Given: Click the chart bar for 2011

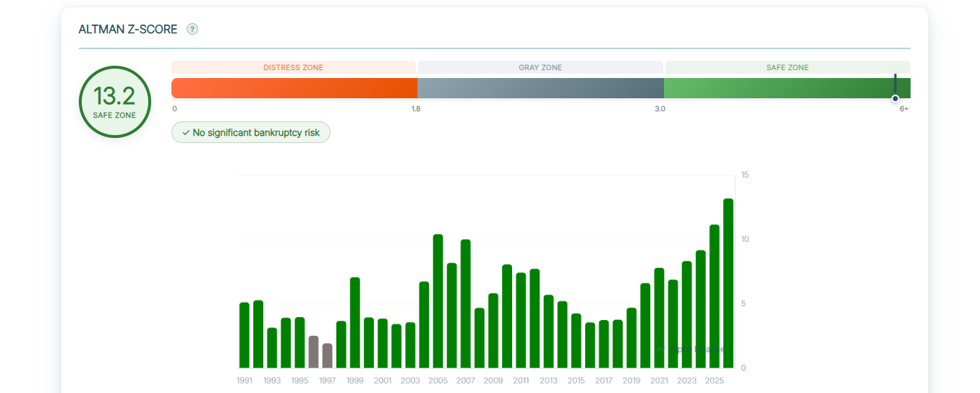Looking at the screenshot, I should tap(521, 320).
